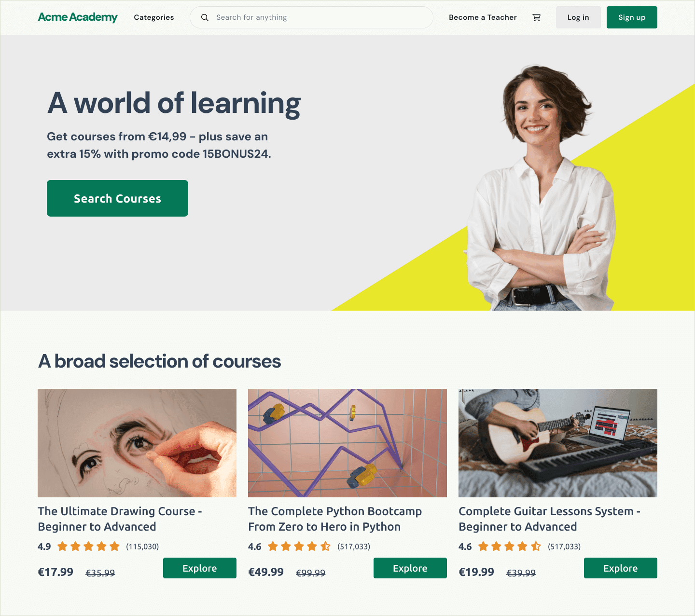This screenshot has height=616, width=695.
Task: Open the Categories menu
Action: tap(154, 17)
